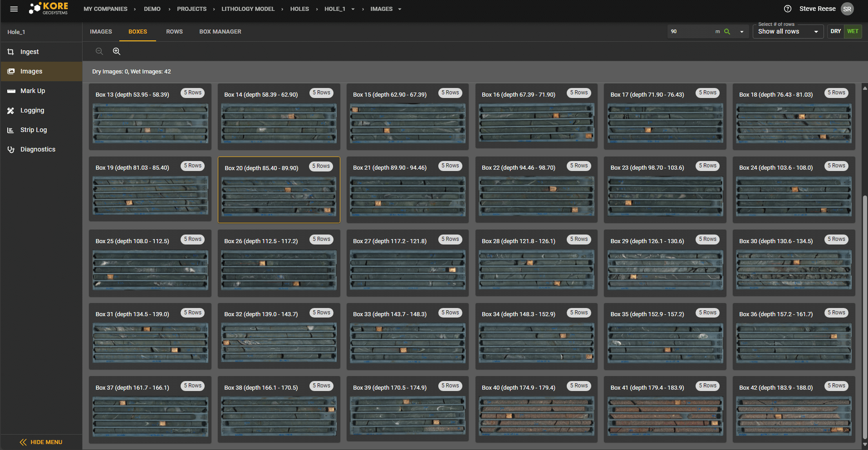Click Box 27 depth title text
The image size is (868, 450).
pos(390,241)
